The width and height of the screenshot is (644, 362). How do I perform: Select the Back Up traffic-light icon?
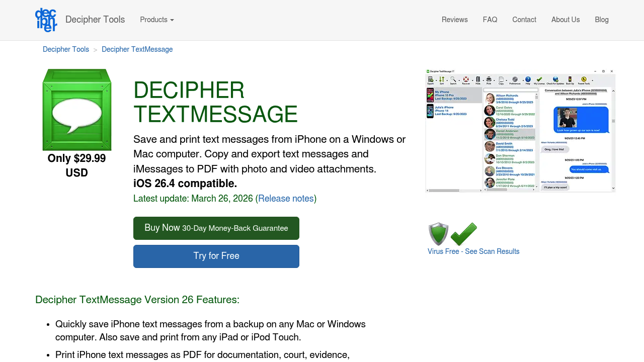[570, 79]
